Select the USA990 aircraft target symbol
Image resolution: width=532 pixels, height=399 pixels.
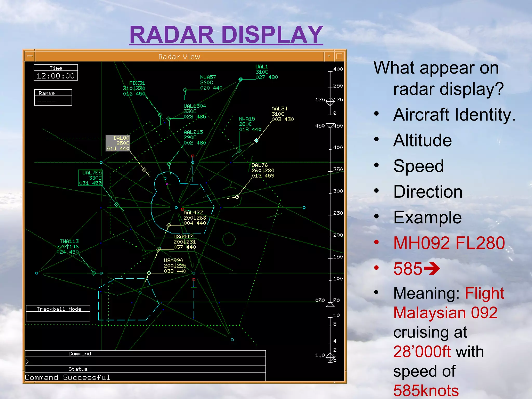pyautogui.click(x=149, y=273)
